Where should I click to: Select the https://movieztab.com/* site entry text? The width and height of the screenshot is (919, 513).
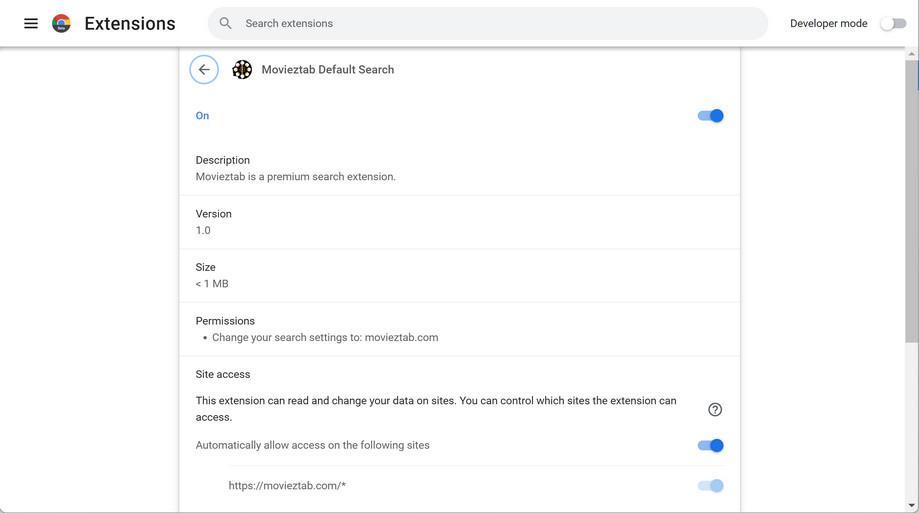(x=287, y=486)
